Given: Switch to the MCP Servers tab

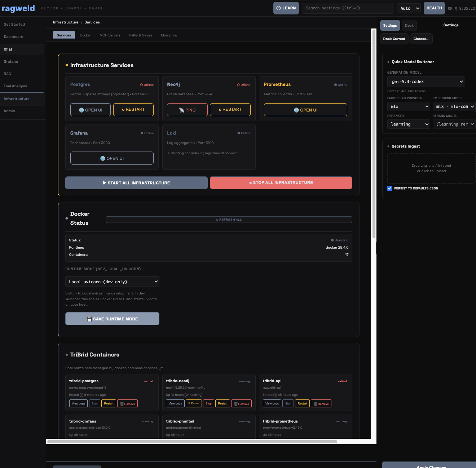Looking at the screenshot, I should click(110, 35).
